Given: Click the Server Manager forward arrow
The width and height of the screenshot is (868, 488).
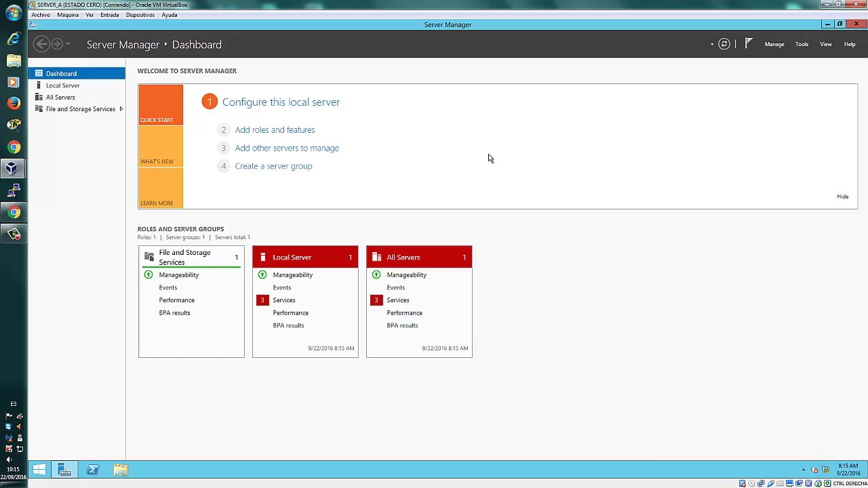Looking at the screenshot, I should [57, 44].
